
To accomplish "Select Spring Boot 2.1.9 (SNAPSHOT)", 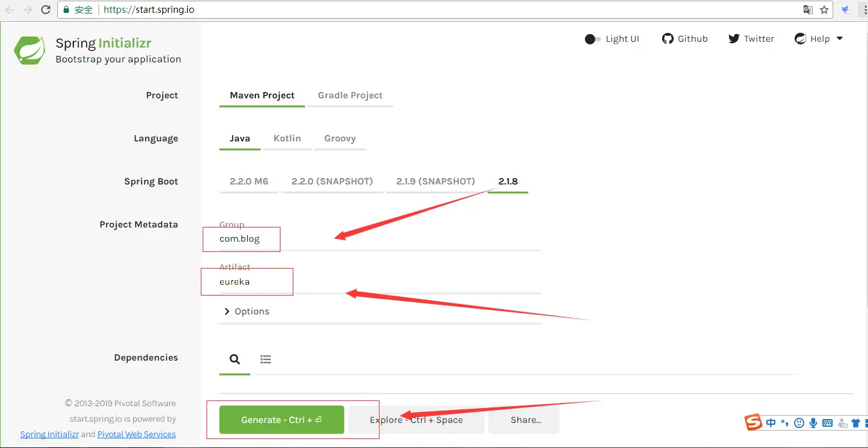I will coord(436,181).
